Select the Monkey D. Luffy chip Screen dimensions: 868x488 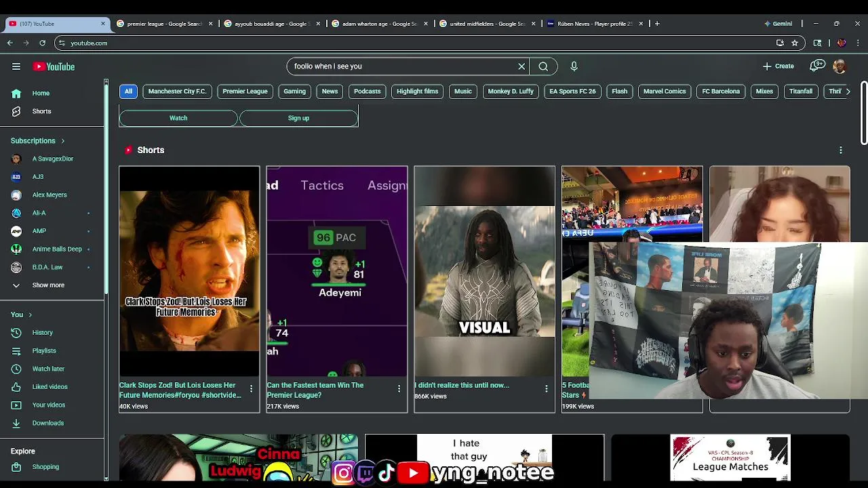point(511,91)
